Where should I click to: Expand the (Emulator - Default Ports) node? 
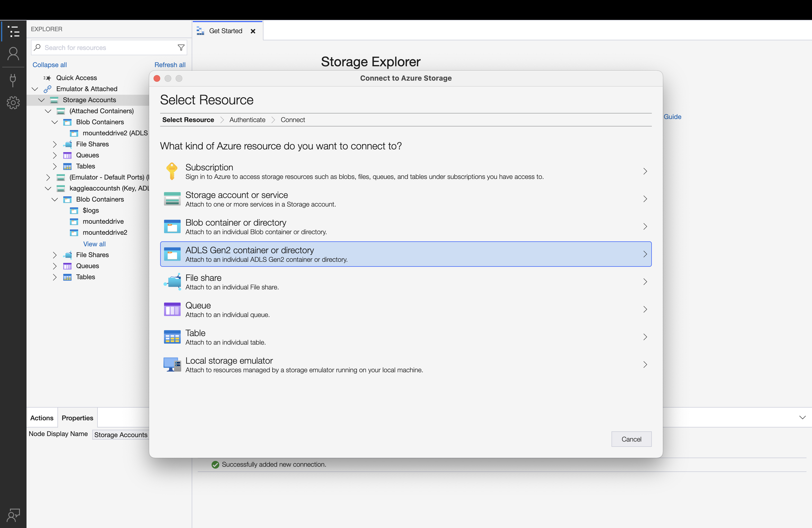(48, 177)
